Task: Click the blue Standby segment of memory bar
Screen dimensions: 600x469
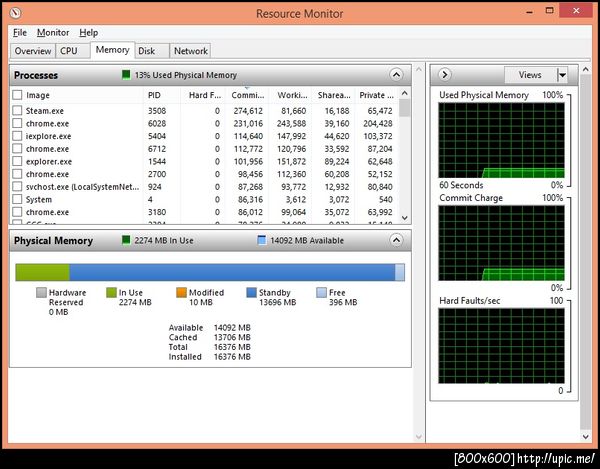Action: (x=232, y=272)
